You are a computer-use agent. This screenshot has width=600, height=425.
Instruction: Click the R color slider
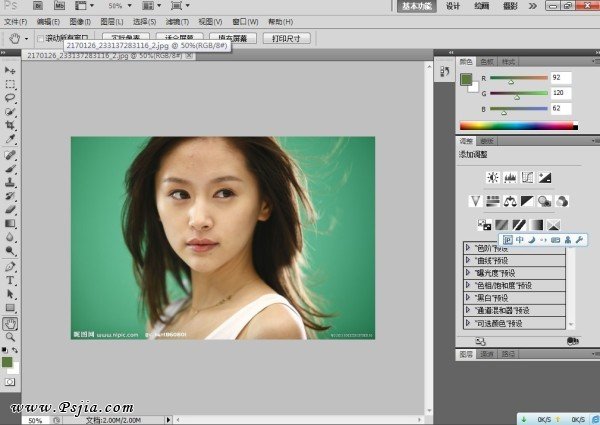(x=519, y=78)
